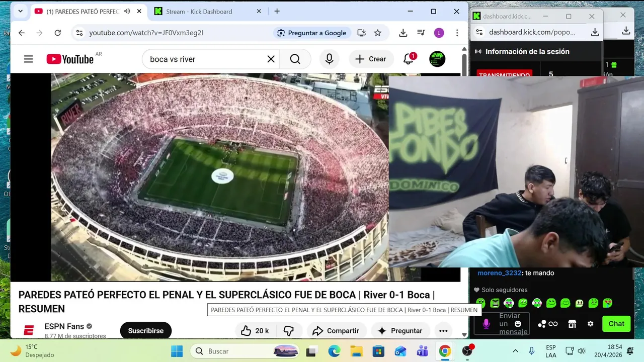Launch Microsoft Edge from taskbar
The image size is (644, 362).
click(x=334, y=351)
